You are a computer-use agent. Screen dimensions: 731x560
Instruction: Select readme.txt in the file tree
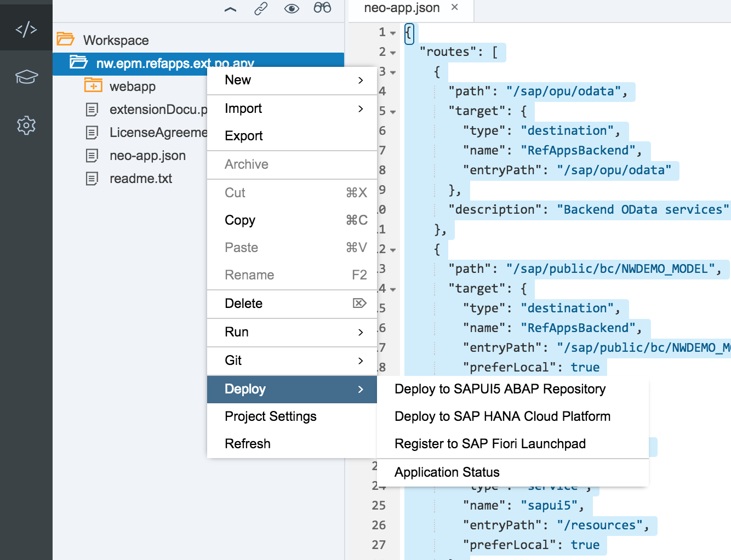[x=141, y=179]
